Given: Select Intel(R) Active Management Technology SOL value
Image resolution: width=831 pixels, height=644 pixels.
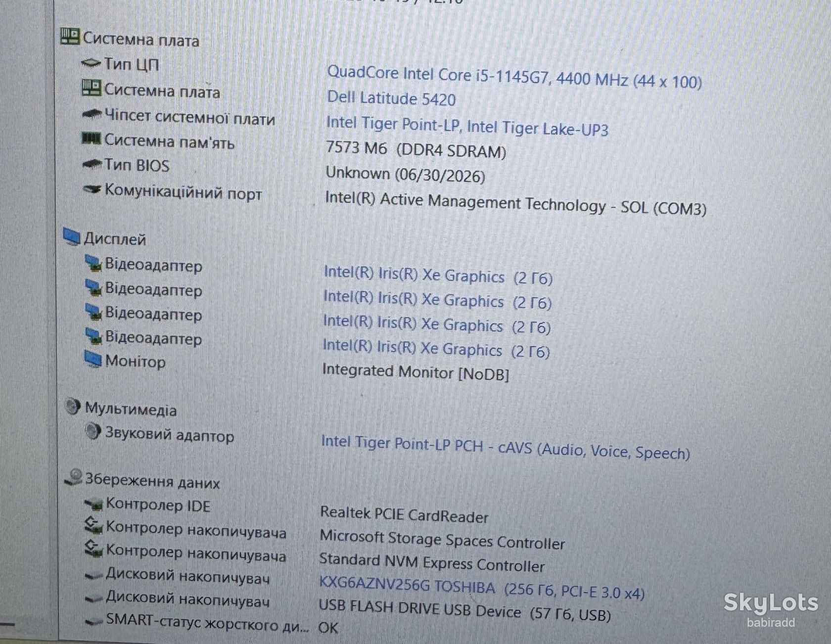Looking at the screenshot, I should click(515, 203).
